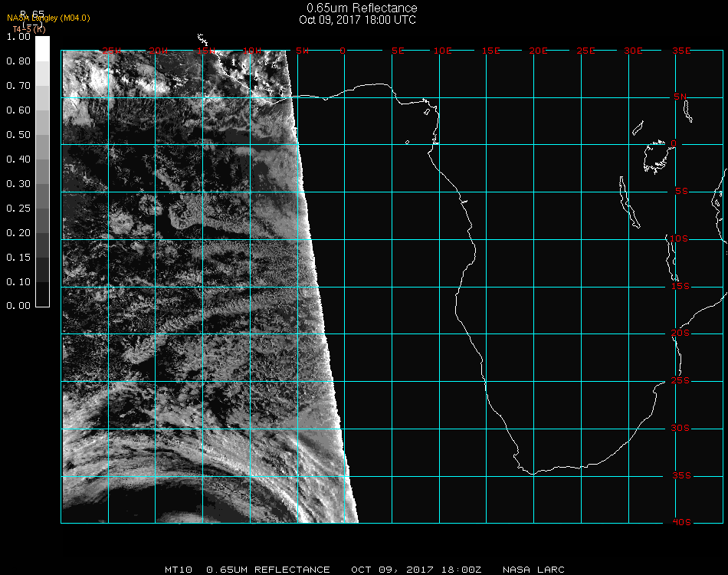The width and height of the screenshot is (728, 575).
Task: Click the brightest white swatch topping the color bar
Action: [42, 49]
